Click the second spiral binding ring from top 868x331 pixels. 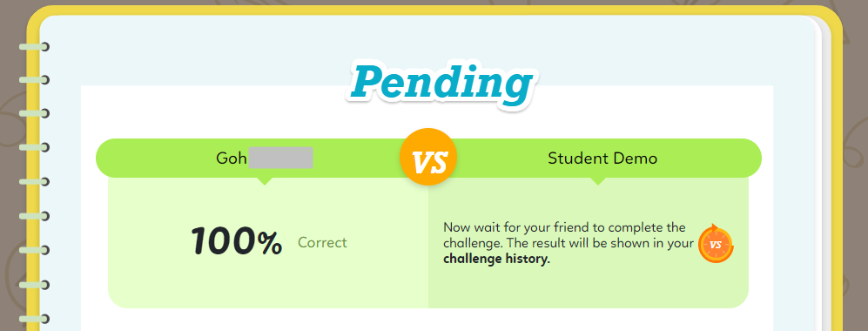pos(34,80)
